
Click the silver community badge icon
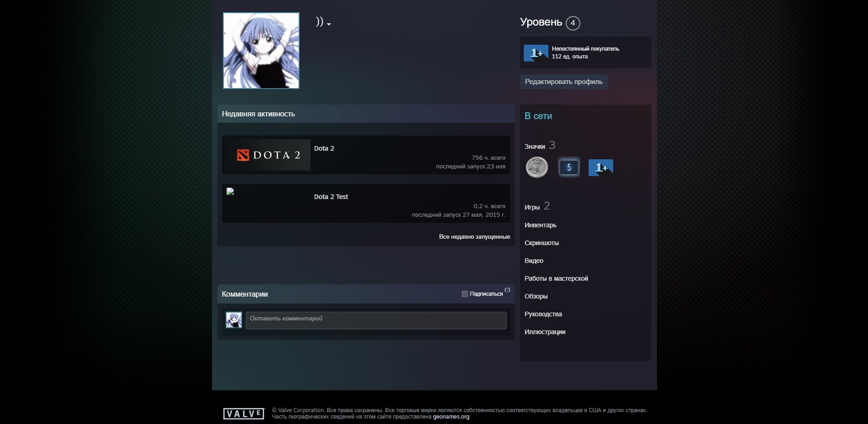tap(537, 167)
